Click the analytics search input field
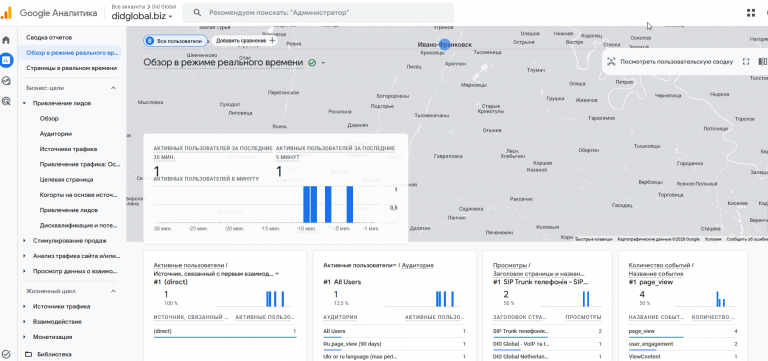The width and height of the screenshot is (768, 361). 318,13
